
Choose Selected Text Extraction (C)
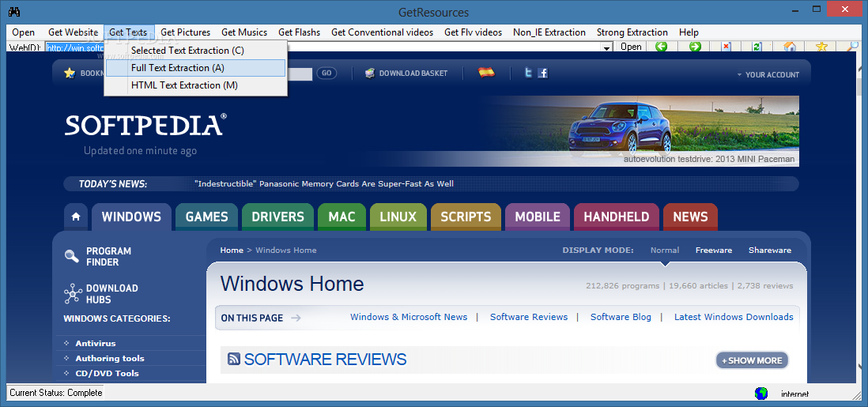pos(194,51)
